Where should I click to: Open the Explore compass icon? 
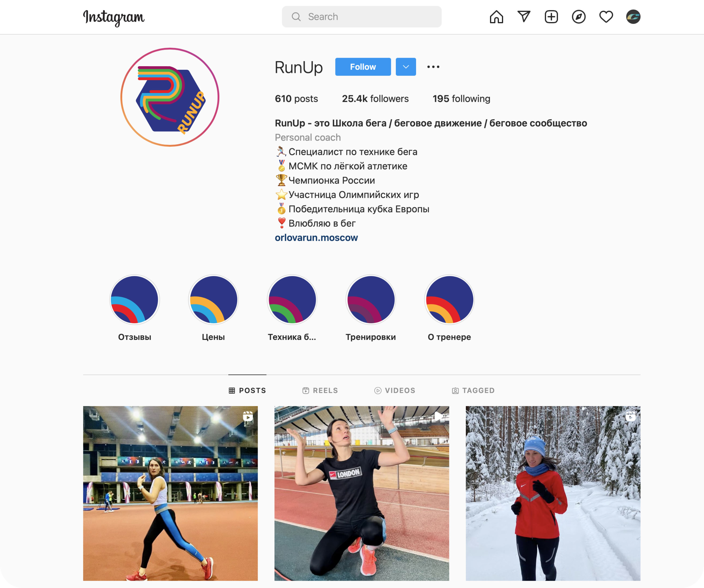[579, 17]
